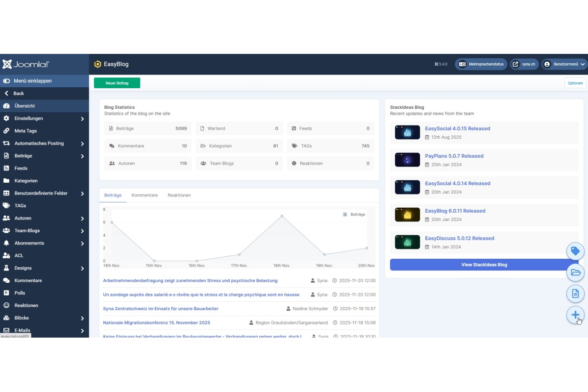
Task: Open Feeds in the sidebar
Action: 21,168
